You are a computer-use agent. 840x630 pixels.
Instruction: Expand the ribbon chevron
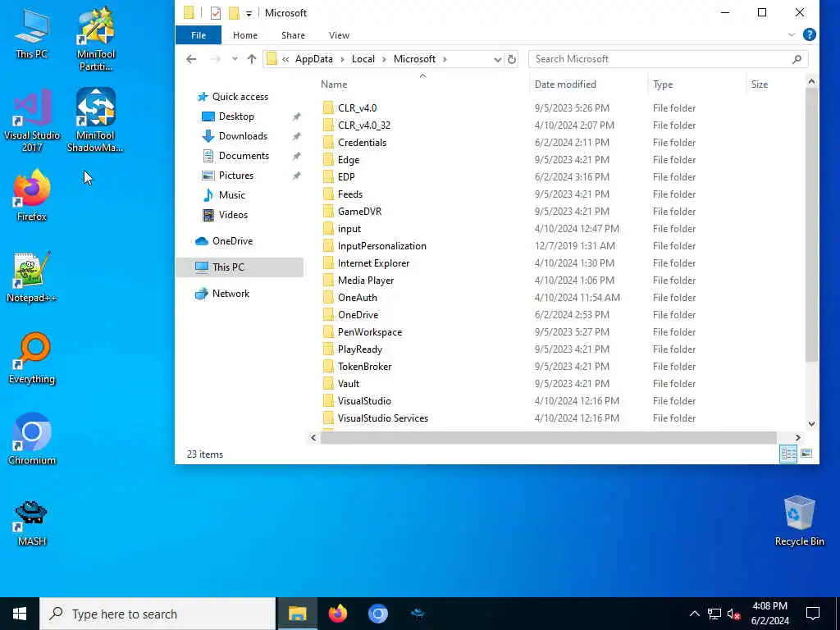tap(792, 34)
